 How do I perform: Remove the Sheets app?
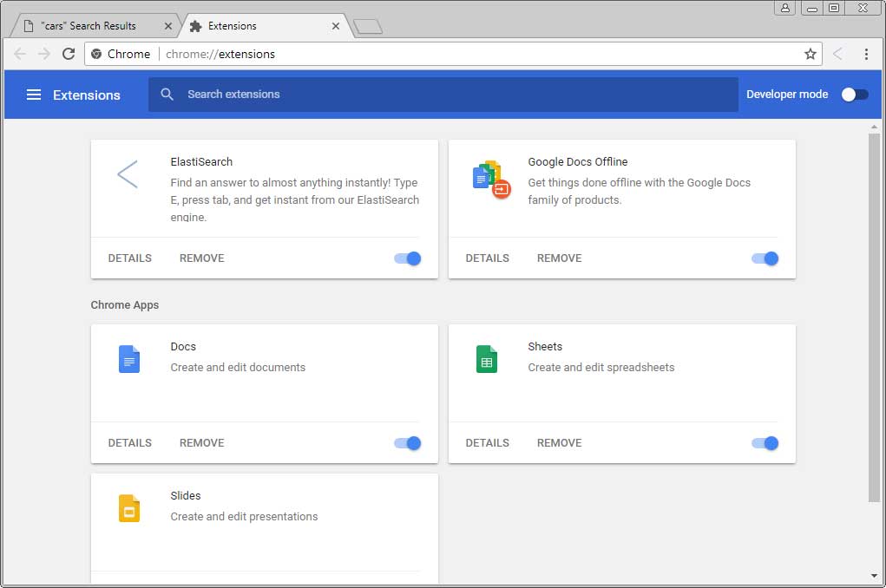560,443
